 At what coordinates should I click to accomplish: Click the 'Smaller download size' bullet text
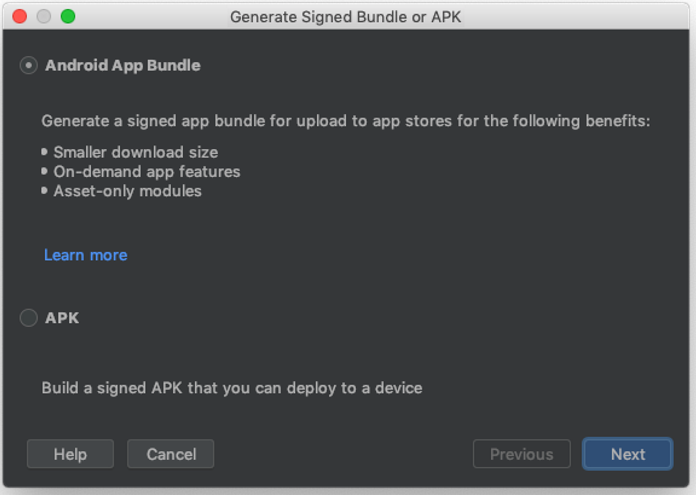click(136, 152)
